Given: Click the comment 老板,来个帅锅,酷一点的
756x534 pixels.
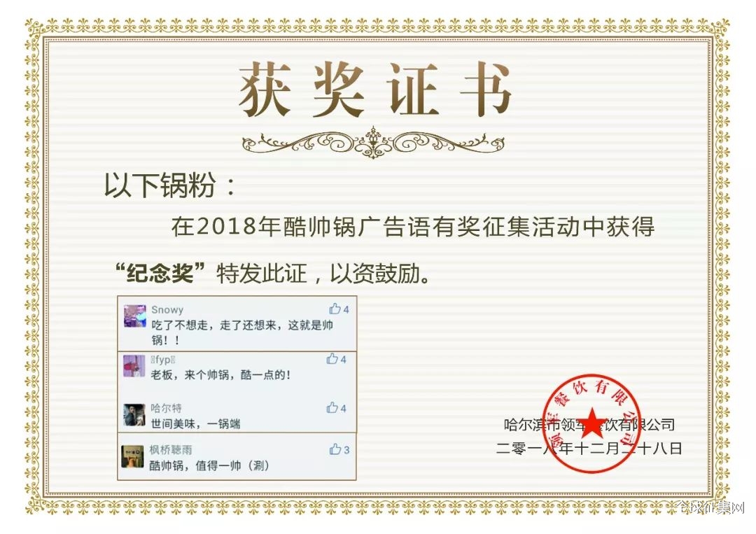Looking at the screenshot, I should 220,375.
